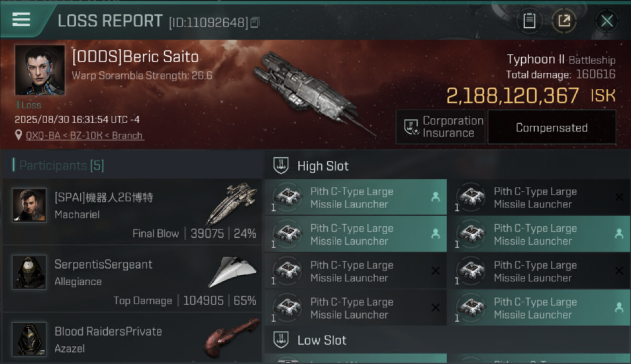Viewport: 631px width, 364px height.
Task: Click Beric Saito's pilot portrait
Action: tap(40, 70)
